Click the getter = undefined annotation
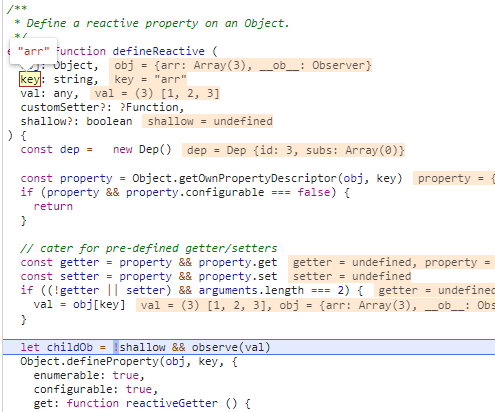 point(392,262)
